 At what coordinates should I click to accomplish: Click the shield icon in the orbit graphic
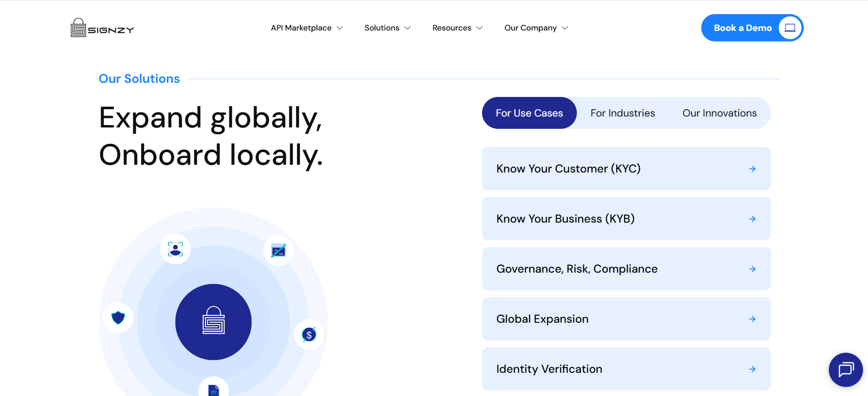point(118,317)
